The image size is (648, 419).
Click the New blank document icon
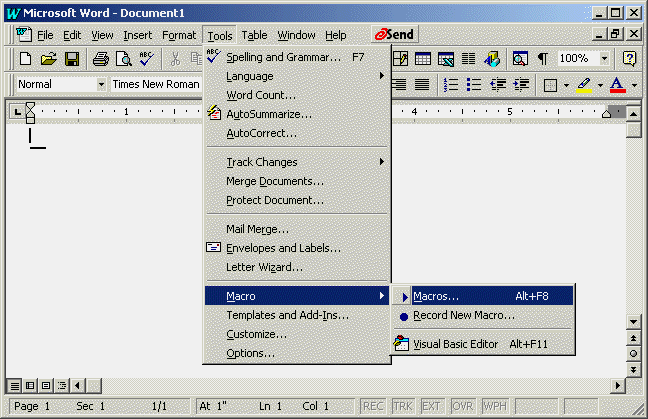point(26,59)
